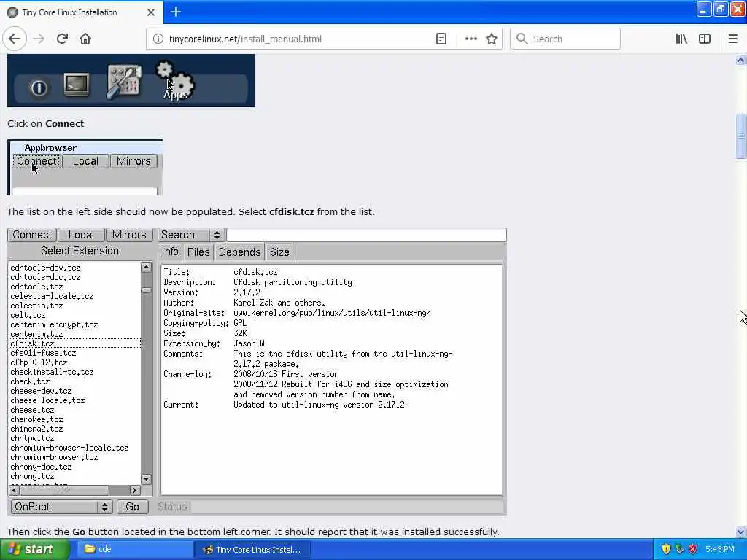The image size is (747, 560).
Task: Show sidebars icon in toolbar
Action: click(x=705, y=39)
